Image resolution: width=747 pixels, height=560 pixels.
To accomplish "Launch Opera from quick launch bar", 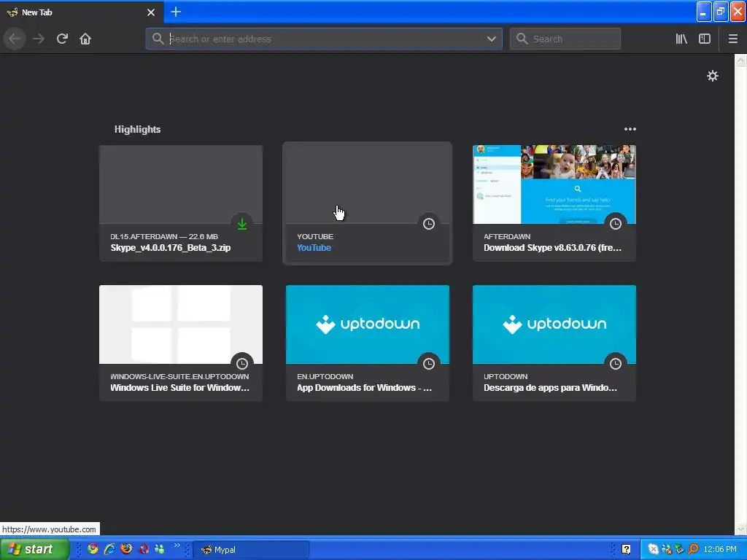I will point(144,549).
